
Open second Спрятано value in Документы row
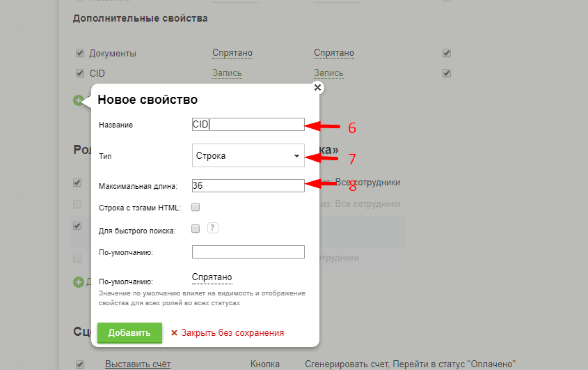[x=334, y=53]
